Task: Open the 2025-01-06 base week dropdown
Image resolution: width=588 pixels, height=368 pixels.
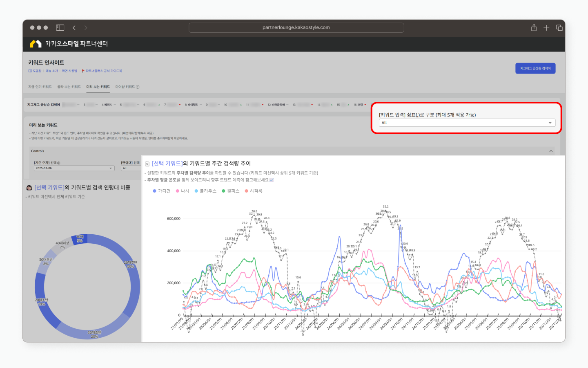Action: pyautogui.click(x=74, y=168)
